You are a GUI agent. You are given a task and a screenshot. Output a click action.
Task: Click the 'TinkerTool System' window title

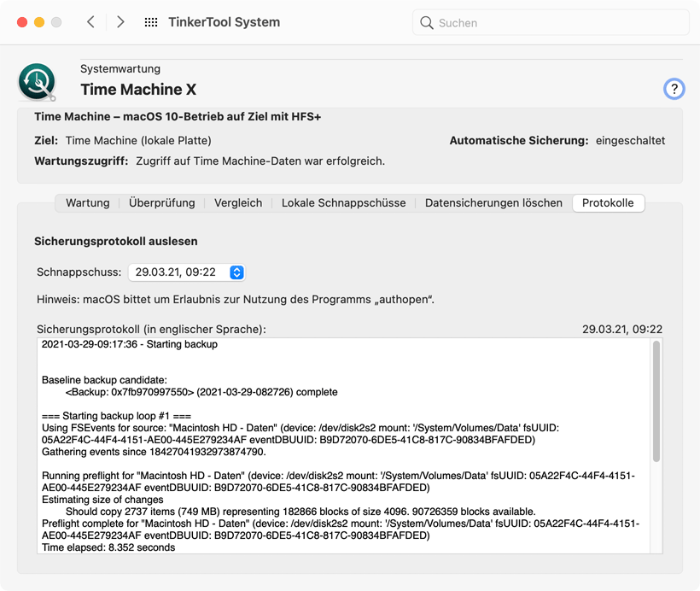[x=225, y=22]
